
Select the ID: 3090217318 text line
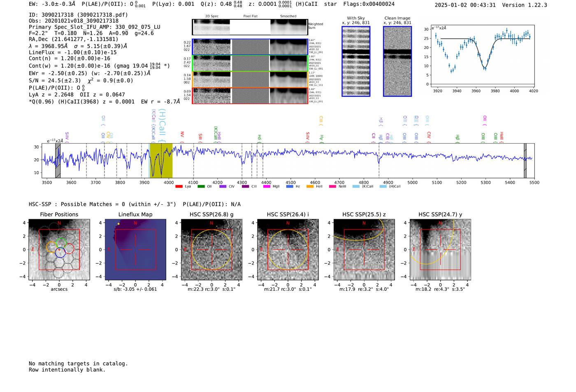pos(78,15)
